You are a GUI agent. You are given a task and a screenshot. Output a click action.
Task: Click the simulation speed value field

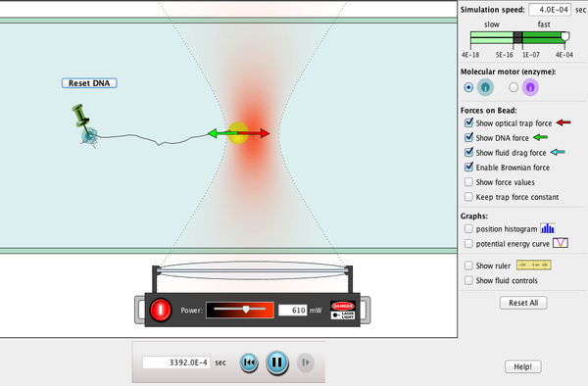point(550,10)
